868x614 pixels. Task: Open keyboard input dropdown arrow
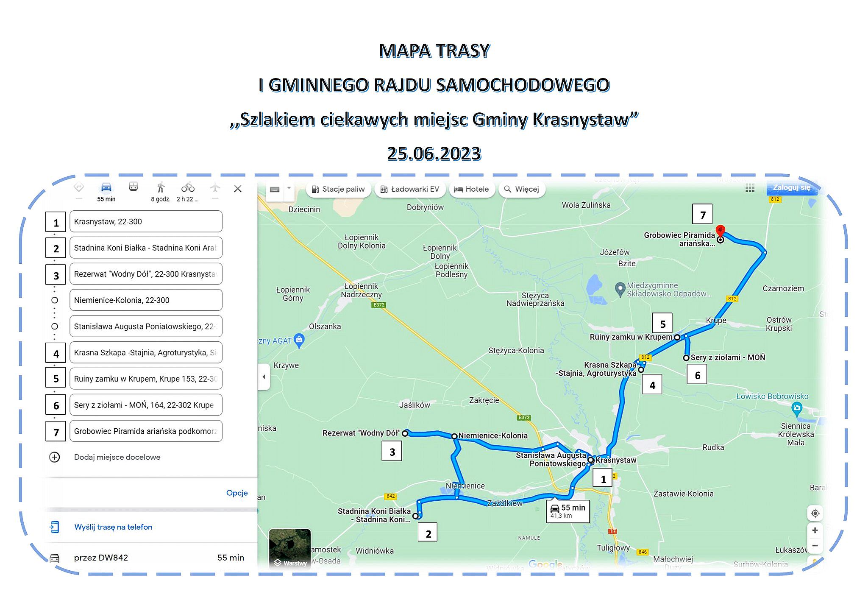pos(289,188)
